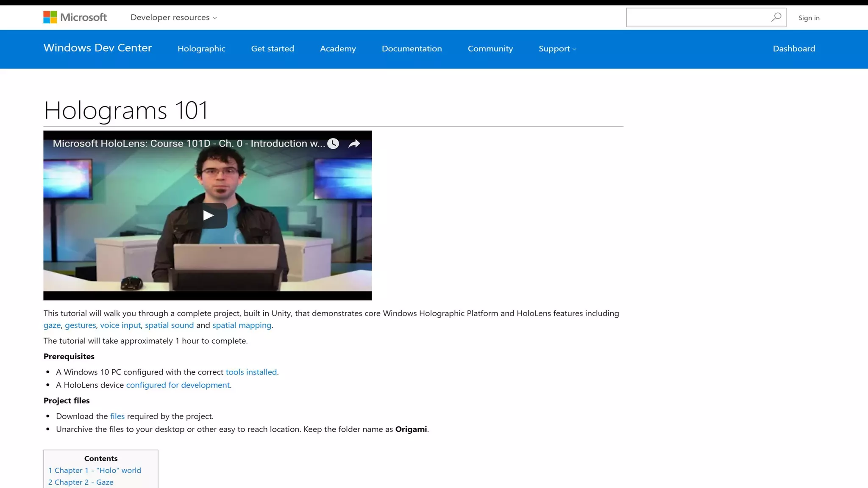Open the spatial mapping link
Screen dimensions: 868x488
(242, 325)
